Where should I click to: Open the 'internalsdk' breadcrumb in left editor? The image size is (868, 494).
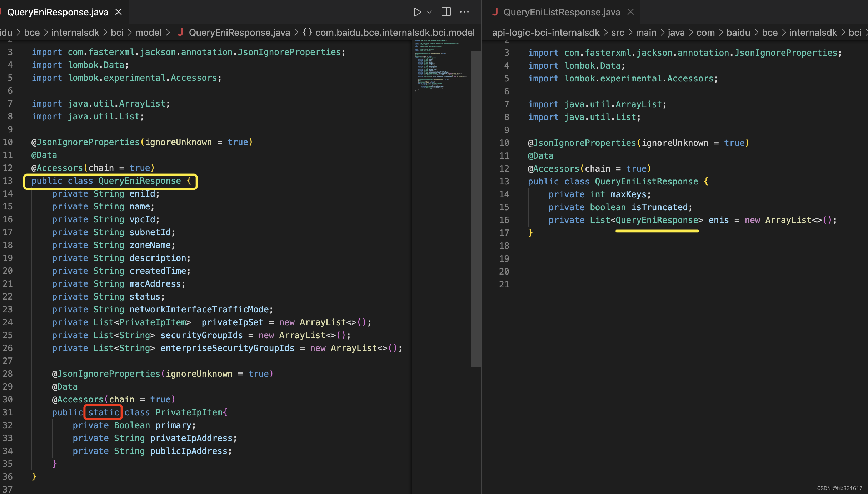coord(75,33)
